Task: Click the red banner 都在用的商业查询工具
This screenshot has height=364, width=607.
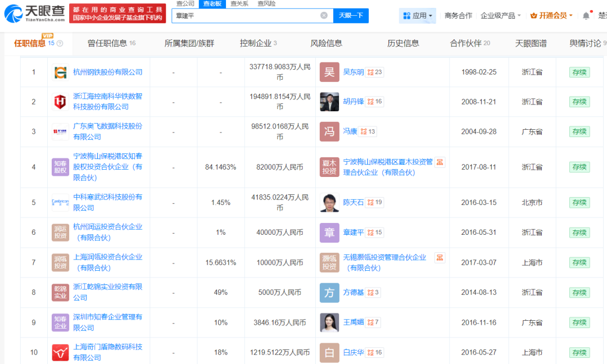Action: [117, 13]
